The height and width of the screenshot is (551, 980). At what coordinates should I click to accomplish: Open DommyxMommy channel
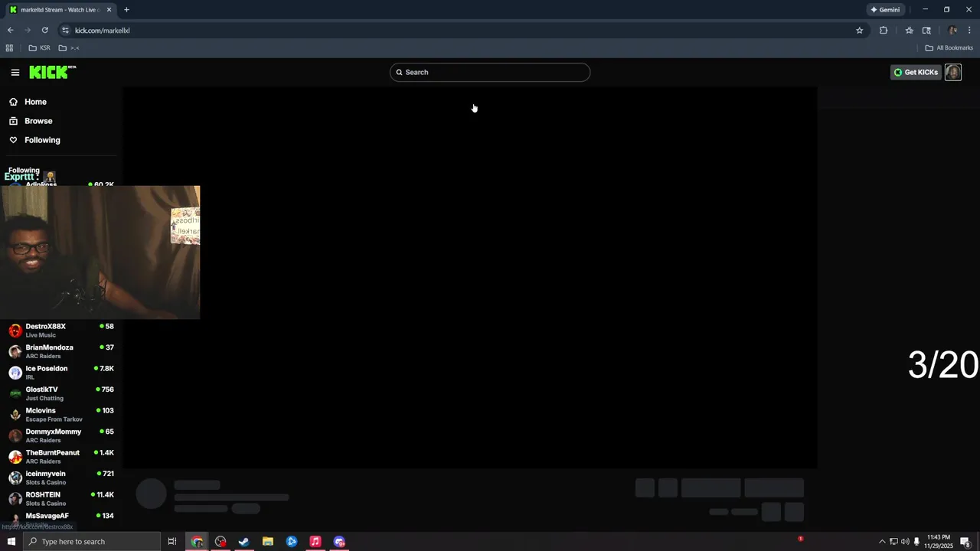(61, 435)
